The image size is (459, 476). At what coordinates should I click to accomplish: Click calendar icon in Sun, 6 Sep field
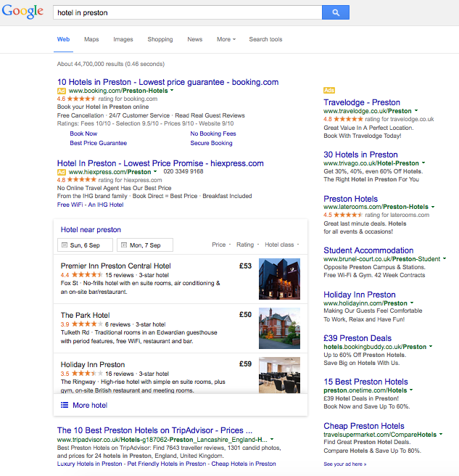[x=65, y=245]
